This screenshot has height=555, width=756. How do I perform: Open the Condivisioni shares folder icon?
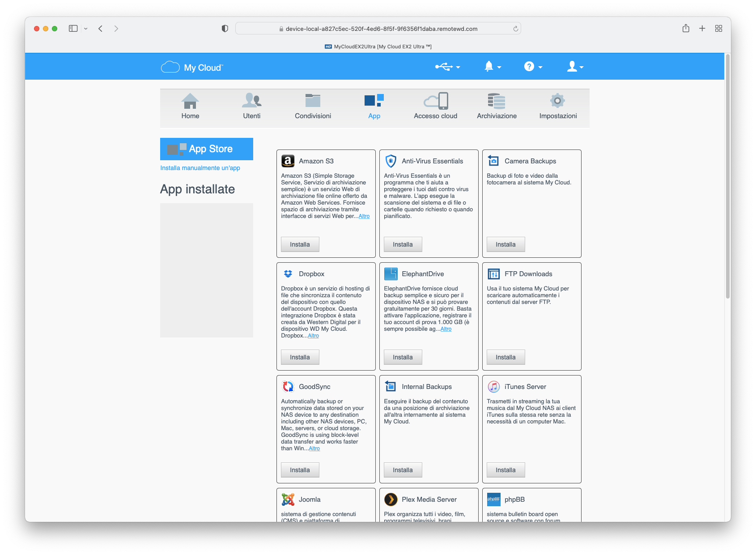(313, 100)
